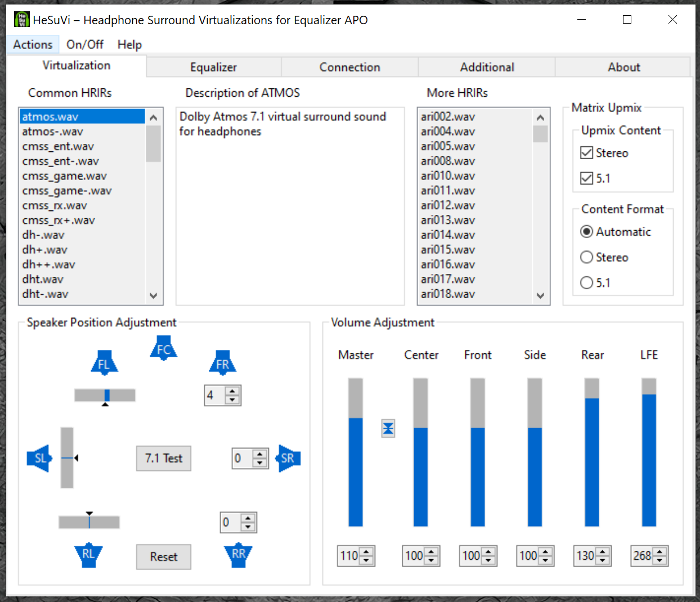Image resolution: width=700 pixels, height=602 pixels.
Task: Adjust the Side volume slider
Action: coord(535,452)
